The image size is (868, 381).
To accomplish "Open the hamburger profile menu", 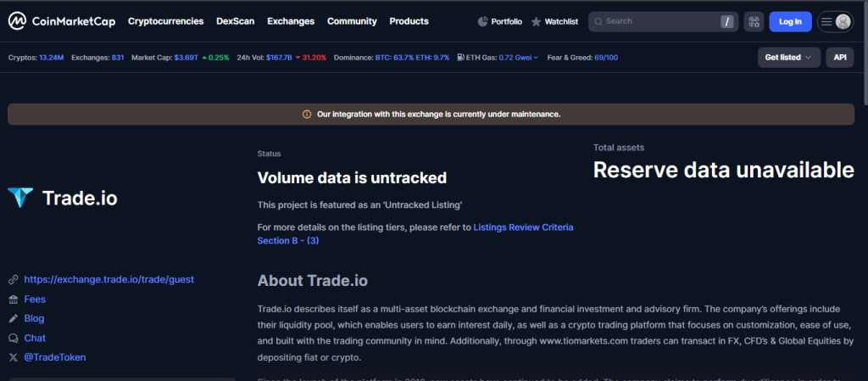I will 835,22.
